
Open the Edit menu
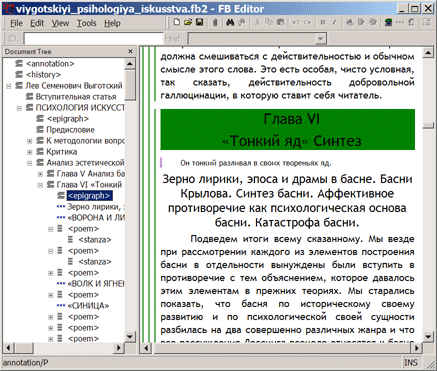37,23
